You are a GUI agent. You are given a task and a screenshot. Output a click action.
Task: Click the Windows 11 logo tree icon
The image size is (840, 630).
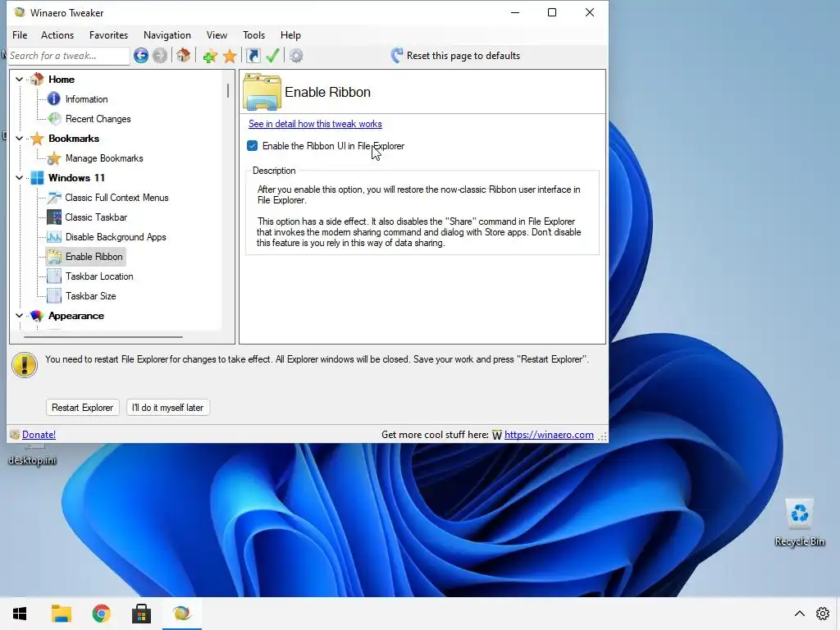point(37,177)
